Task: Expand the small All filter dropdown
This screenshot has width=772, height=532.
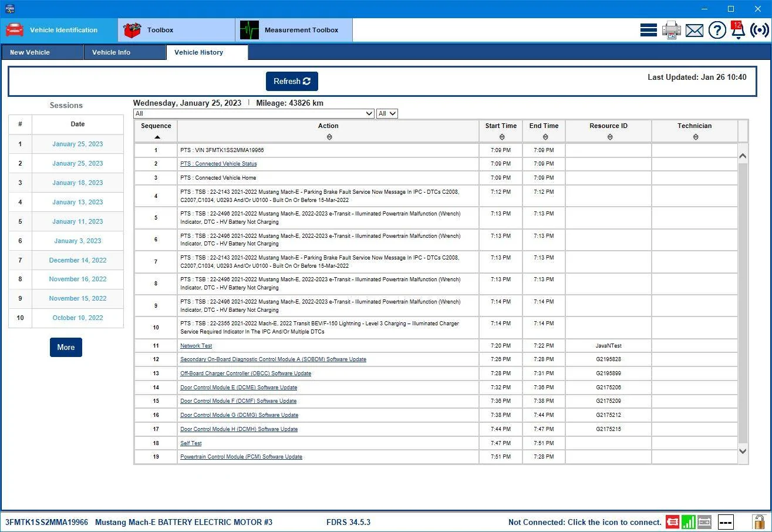Action: (387, 113)
